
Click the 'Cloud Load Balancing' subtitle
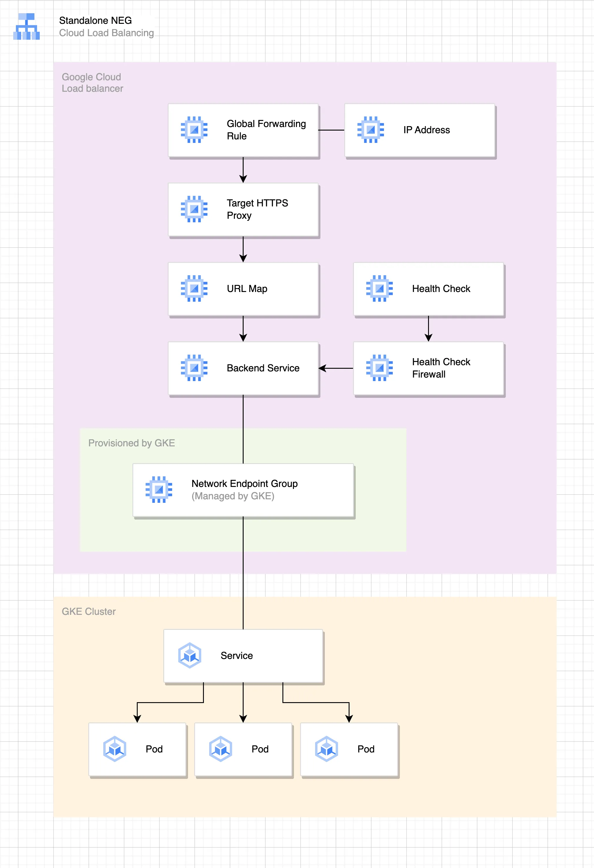tap(107, 33)
